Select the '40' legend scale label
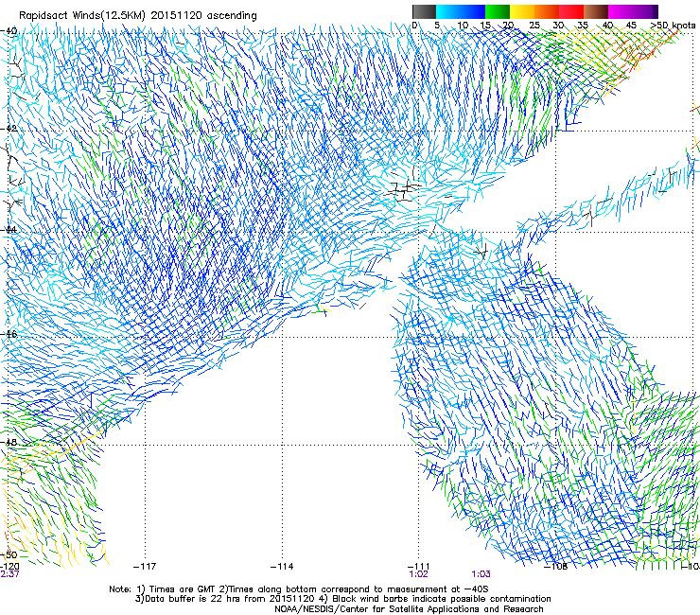Viewport: 700px width, 615px height. 607,26
